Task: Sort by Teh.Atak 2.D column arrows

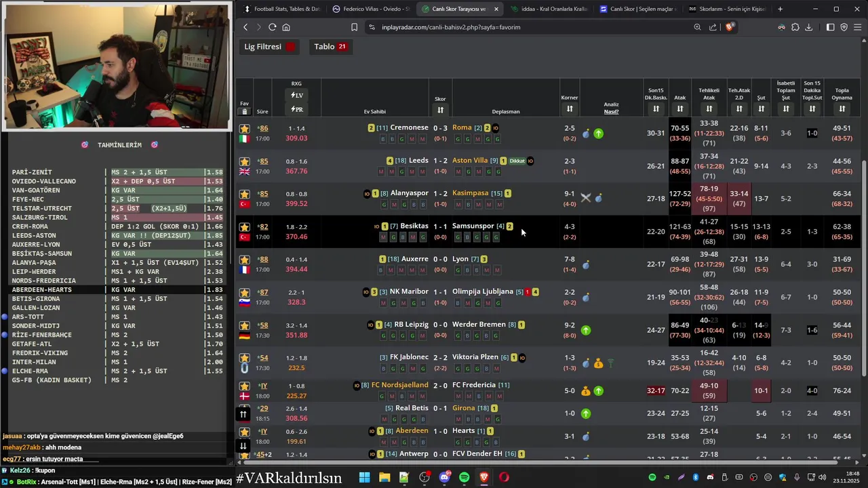Action: tap(739, 109)
